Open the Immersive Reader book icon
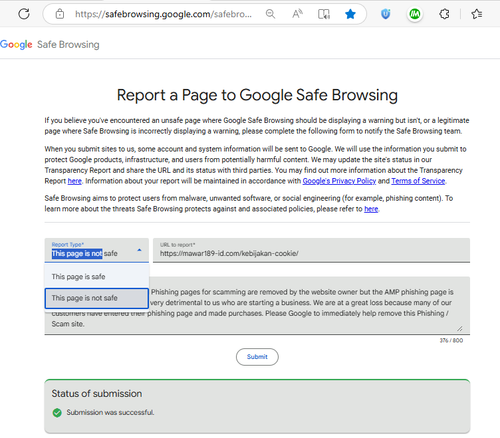 click(324, 14)
